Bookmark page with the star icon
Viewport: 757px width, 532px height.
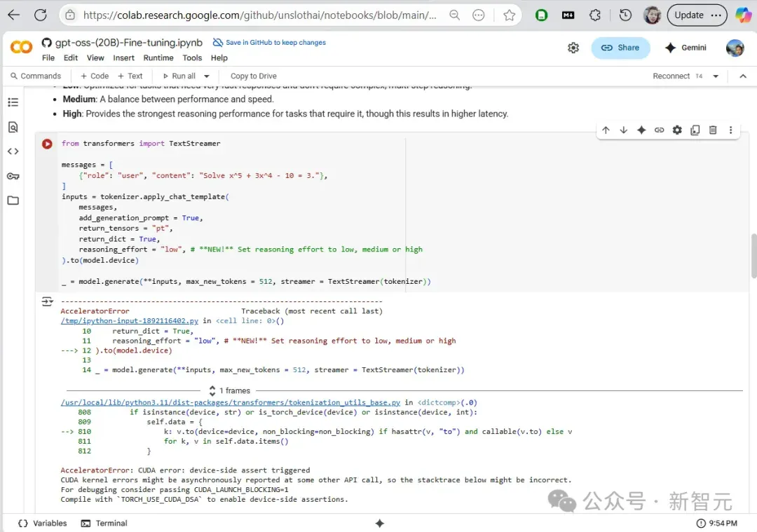[509, 15]
